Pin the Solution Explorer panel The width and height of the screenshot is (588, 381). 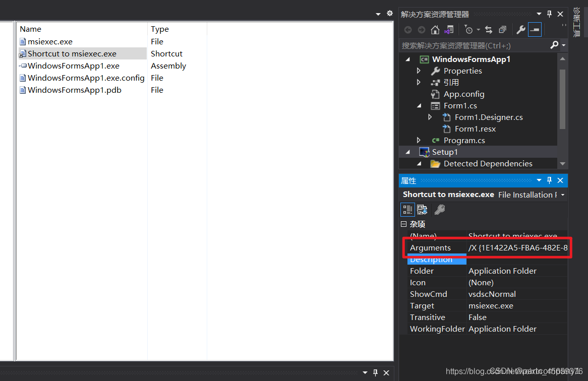tap(549, 14)
